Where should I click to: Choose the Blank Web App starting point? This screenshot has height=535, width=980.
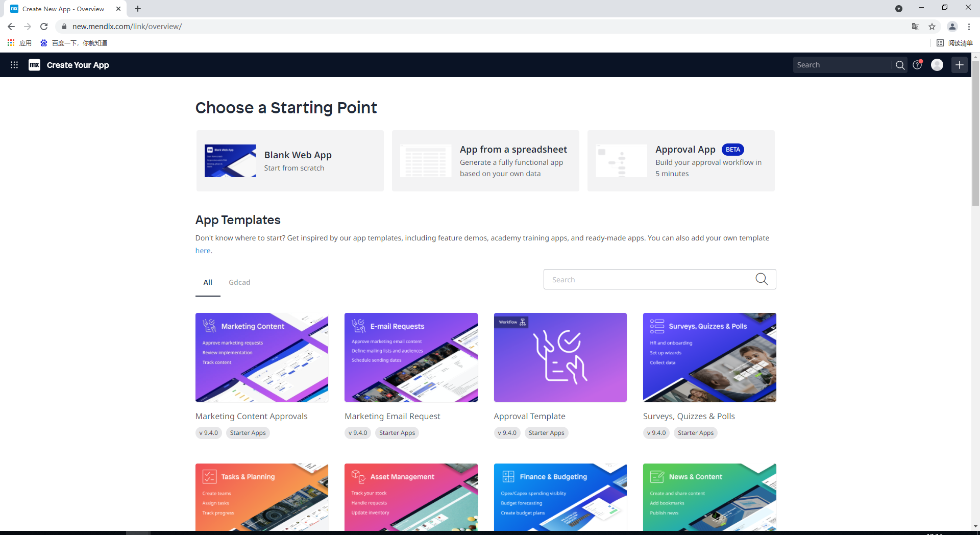pos(290,161)
